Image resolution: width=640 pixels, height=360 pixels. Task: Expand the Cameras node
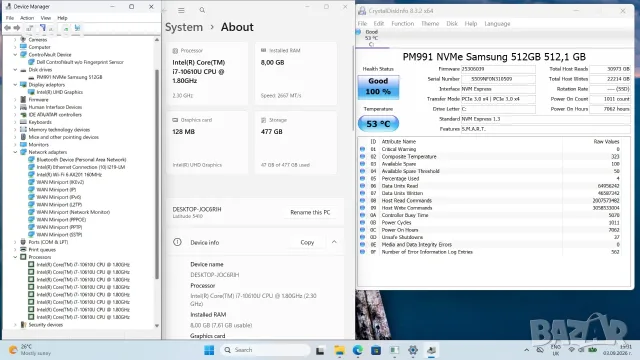[16, 40]
